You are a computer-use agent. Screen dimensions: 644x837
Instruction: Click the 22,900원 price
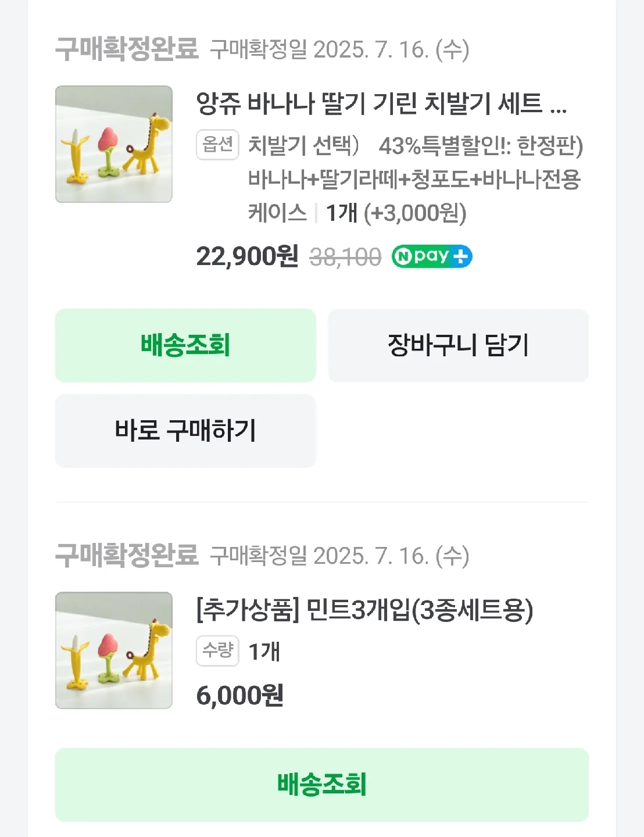247,256
